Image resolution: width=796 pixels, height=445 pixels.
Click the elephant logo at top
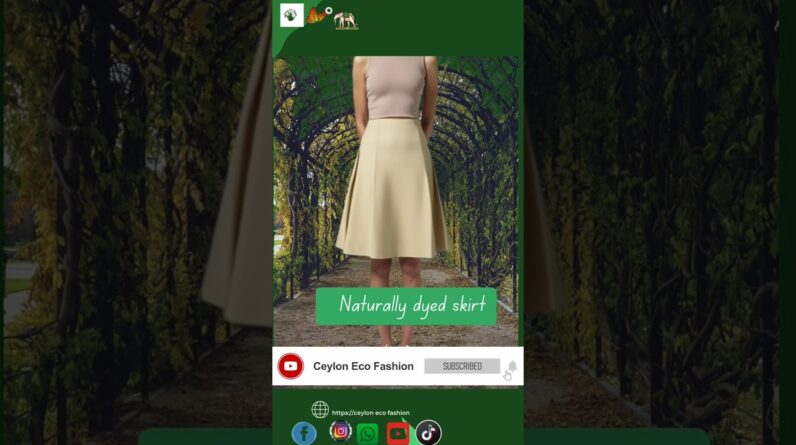click(346, 20)
